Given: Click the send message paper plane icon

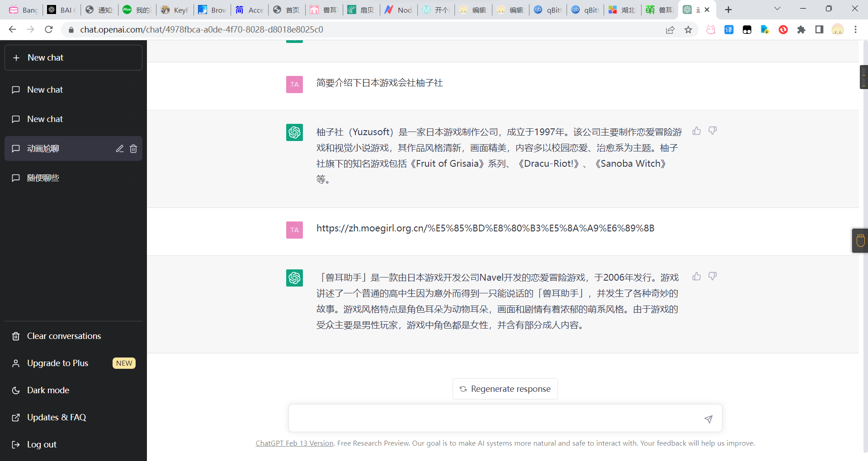Looking at the screenshot, I should pyautogui.click(x=708, y=419).
